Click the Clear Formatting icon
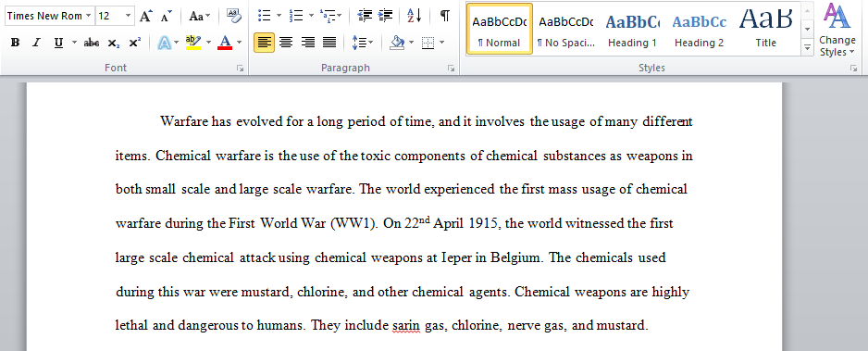868x351 pixels. pos(234,16)
